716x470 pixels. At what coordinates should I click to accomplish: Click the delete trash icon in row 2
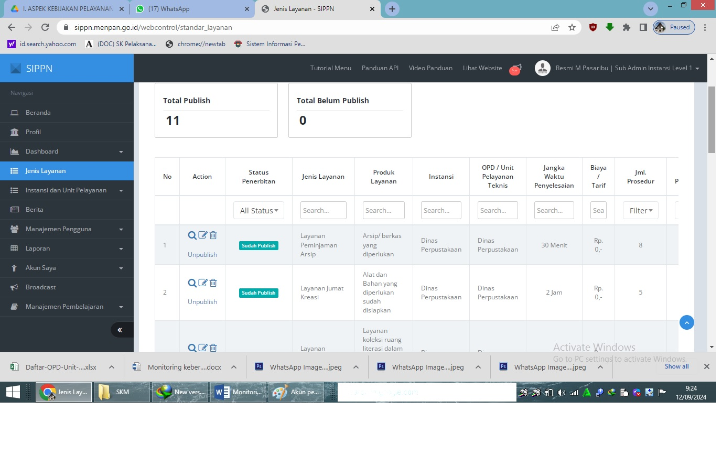point(213,283)
